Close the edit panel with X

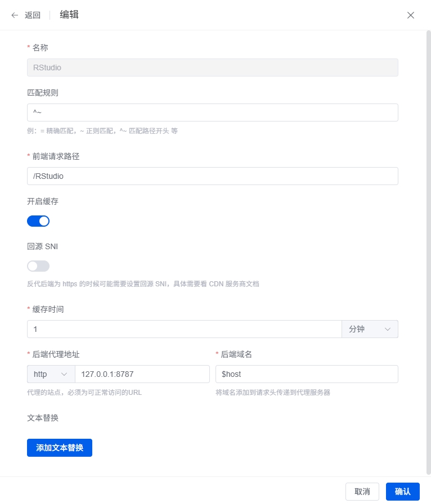coord(410,15)
